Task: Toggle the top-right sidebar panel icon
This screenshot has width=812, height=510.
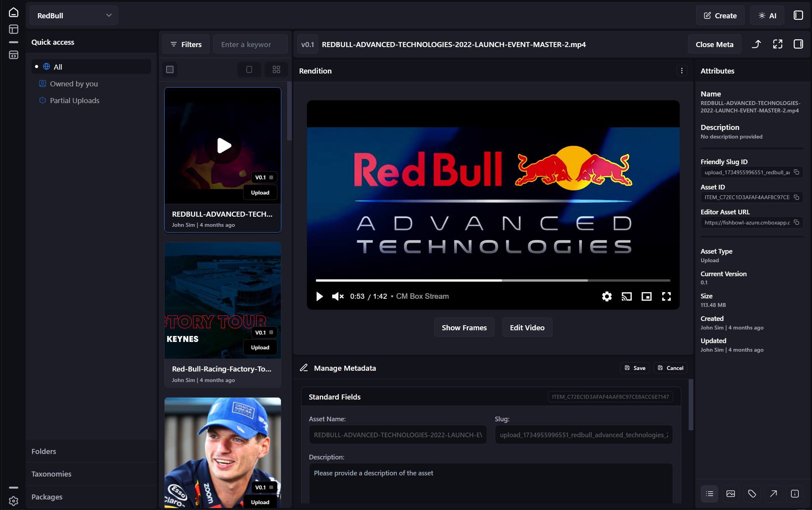Action: pyautogui.click(x=798, y=15)
